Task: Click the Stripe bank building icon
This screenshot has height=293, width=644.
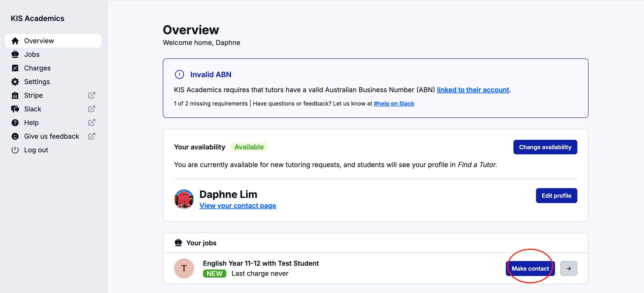Action: pyautogui.click(x=15, y=95)
